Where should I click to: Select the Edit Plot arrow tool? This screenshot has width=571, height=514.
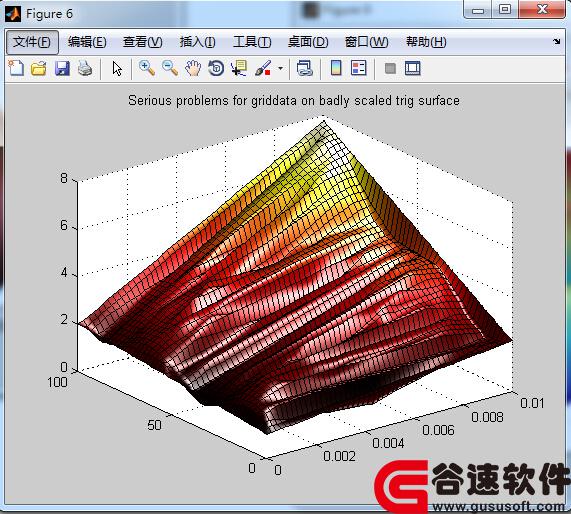117,68
